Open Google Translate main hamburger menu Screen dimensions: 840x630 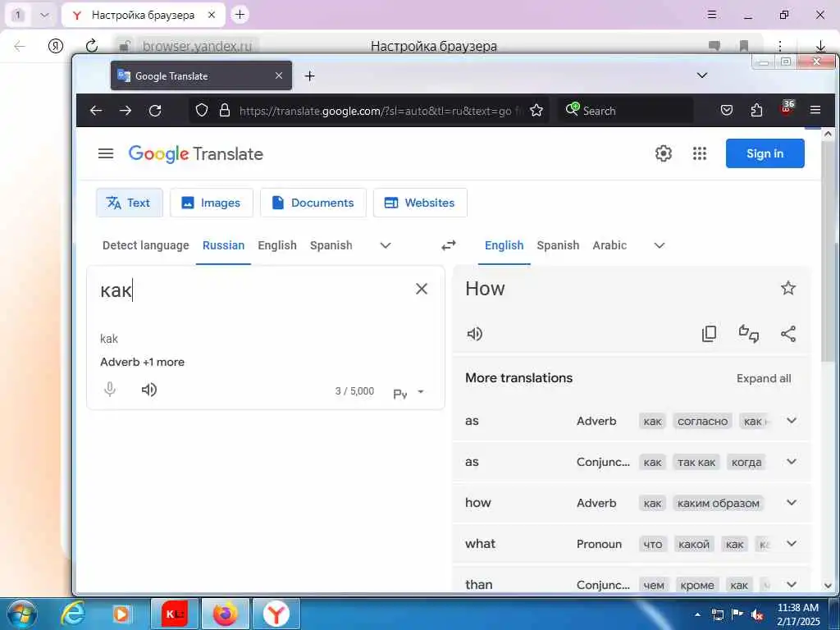tap(106, 153)
